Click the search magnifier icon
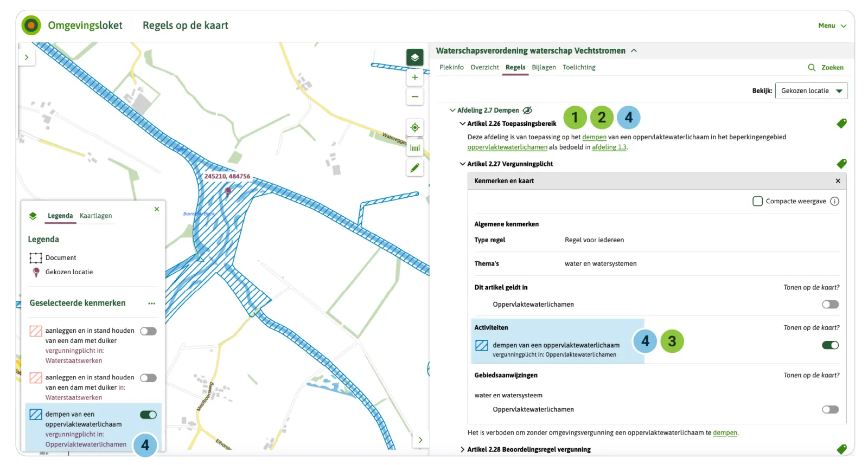Viewport: 868px width, 465px height. [x=812, y=68]
